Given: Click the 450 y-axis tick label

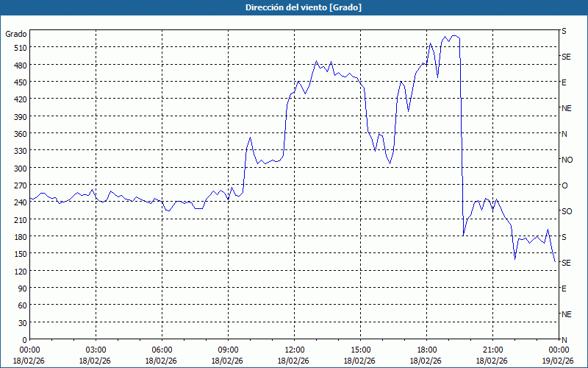Looking at the screenshot, I should tap(21, 82).
